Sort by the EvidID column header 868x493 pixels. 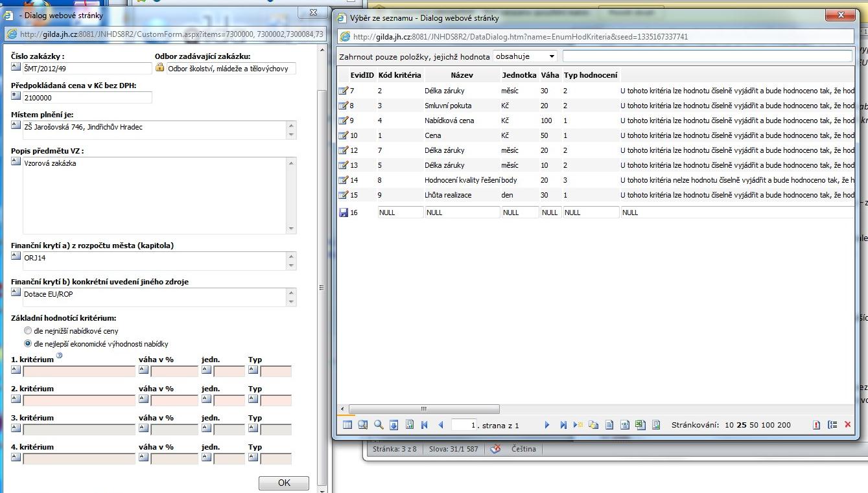pos(362,75)
